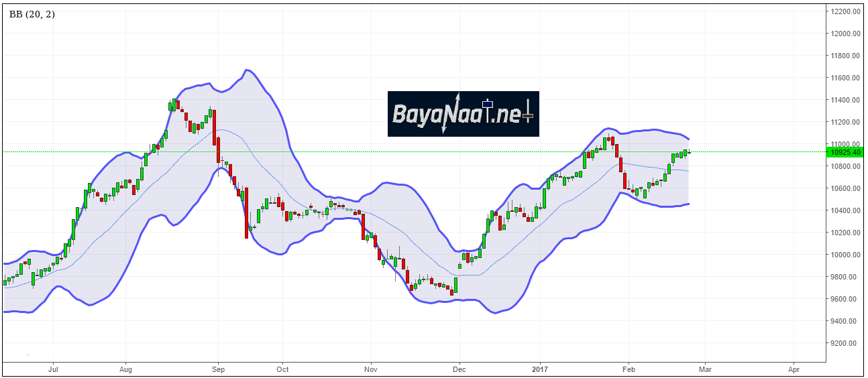This screenshot has height=378, width=868.
Task: Click the Sep label on the time axis
Action: click(217, 369)
